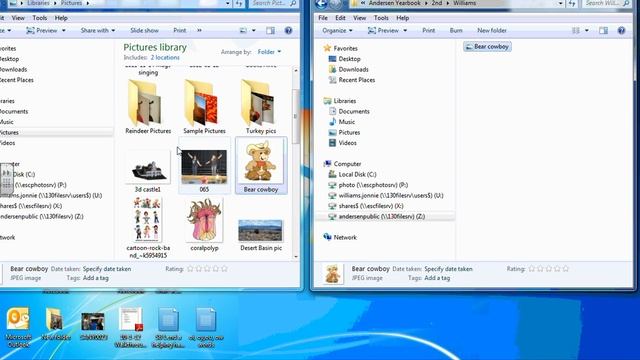640x360 pixels.
Task: Select williams.jonnie (U:) drive in Williams window
Action: 386,196
